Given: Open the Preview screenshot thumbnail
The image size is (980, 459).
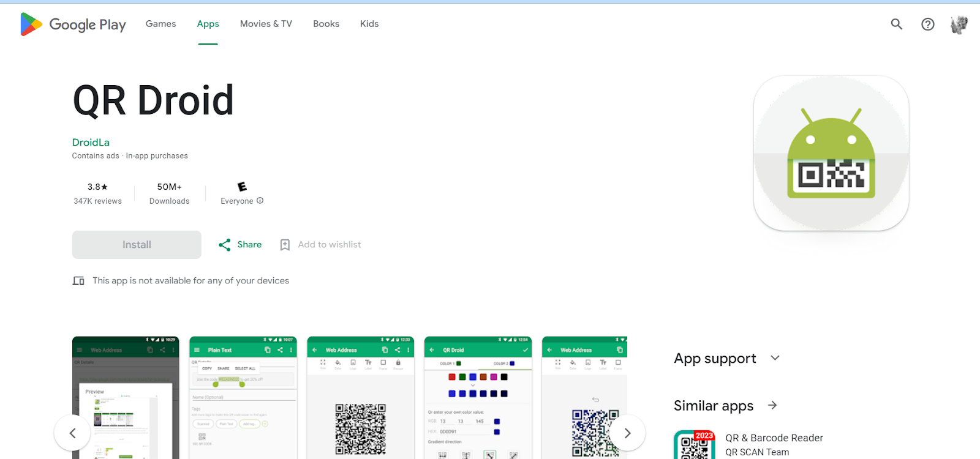Looking at the screenshot, I should pyautogui.click(x=126, y=398).
